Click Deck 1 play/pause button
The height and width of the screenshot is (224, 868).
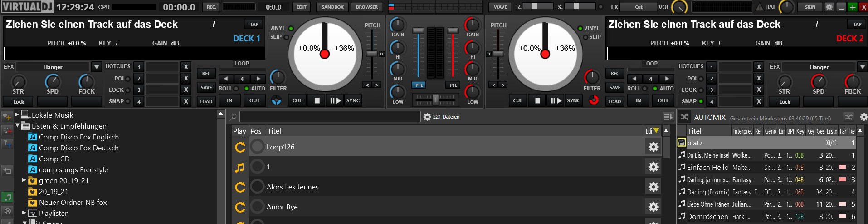click(335, 100)
